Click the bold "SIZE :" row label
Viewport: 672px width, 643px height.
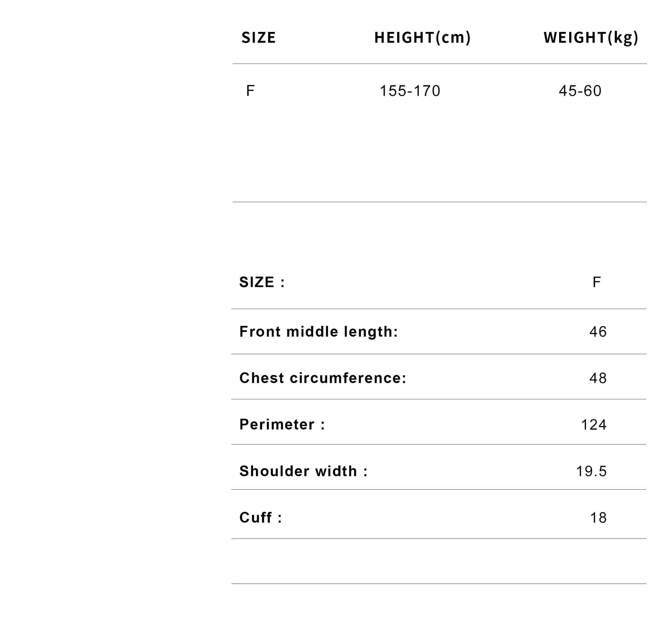262,282
